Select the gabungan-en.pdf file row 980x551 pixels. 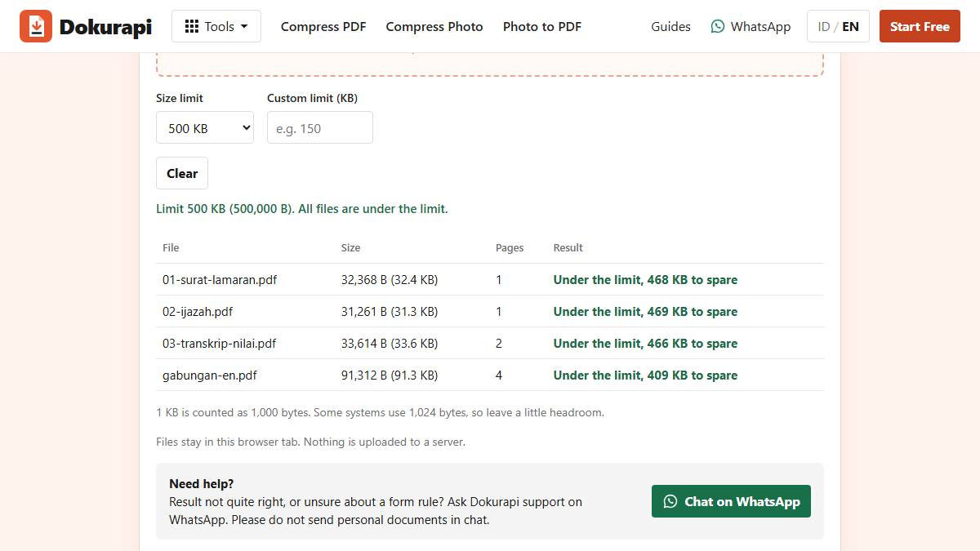click(490, 375)
